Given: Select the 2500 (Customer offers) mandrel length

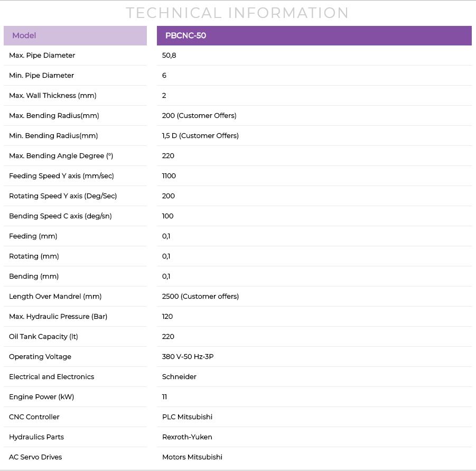Looking at the screenshot, I should pos(200,296).
